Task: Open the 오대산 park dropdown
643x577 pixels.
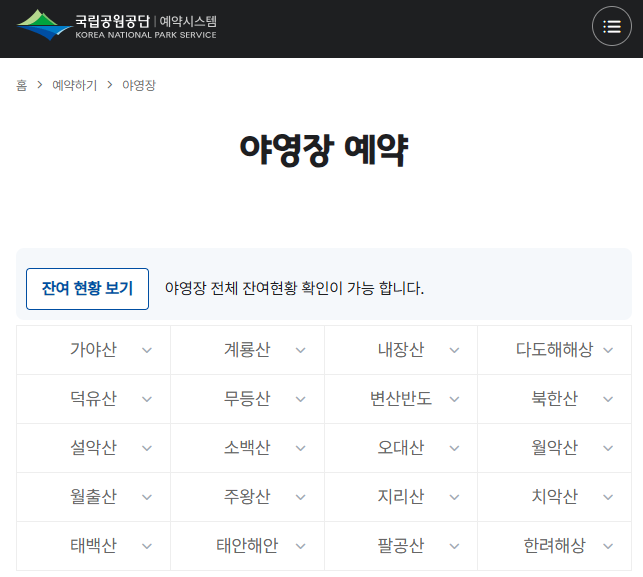Action: coord(401,448)
